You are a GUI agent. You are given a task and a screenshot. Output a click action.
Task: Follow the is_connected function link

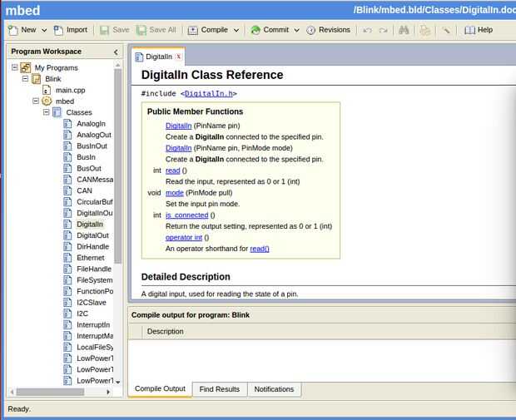point(187,215)
